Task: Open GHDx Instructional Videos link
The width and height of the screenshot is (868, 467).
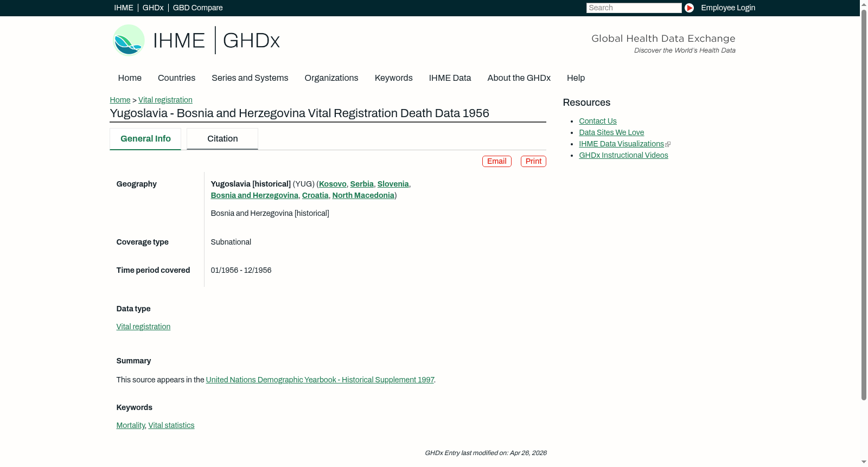Action: 623,155
